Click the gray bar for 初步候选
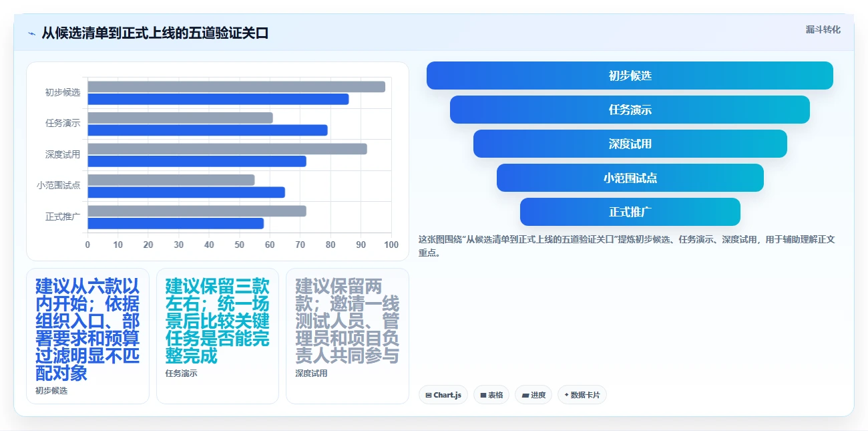This screenshot has width=868, height=431. 236,87
